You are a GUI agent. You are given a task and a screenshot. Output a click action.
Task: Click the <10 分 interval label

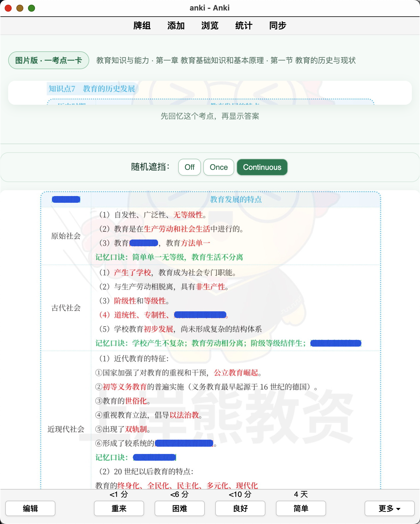pos(240,495)
